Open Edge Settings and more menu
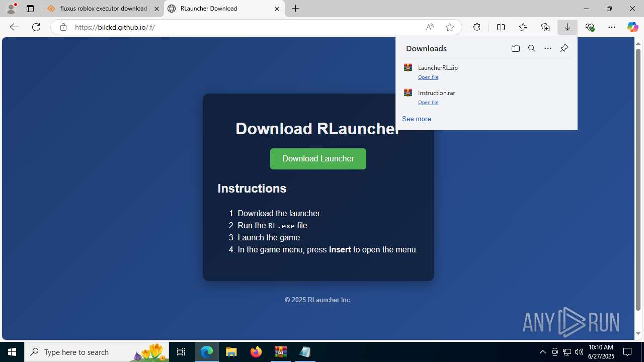This screenshot has height=362, width=644. [x=612, y=27]
